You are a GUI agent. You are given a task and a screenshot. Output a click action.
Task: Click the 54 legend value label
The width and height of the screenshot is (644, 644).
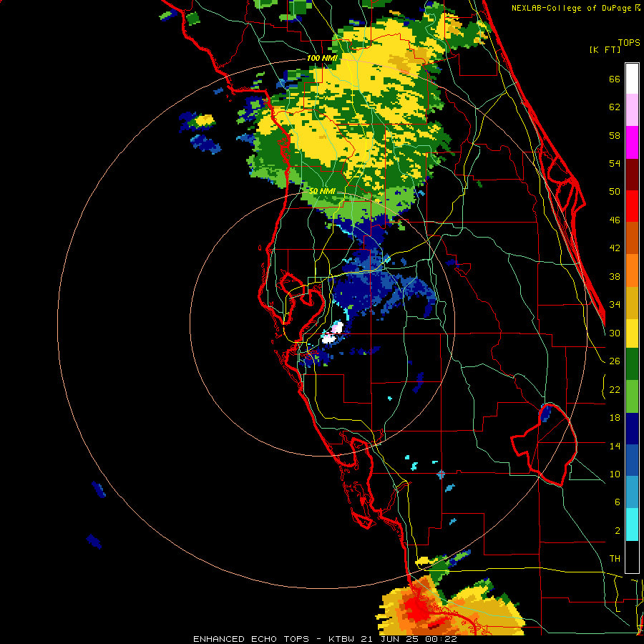click(x=615, y=163)
